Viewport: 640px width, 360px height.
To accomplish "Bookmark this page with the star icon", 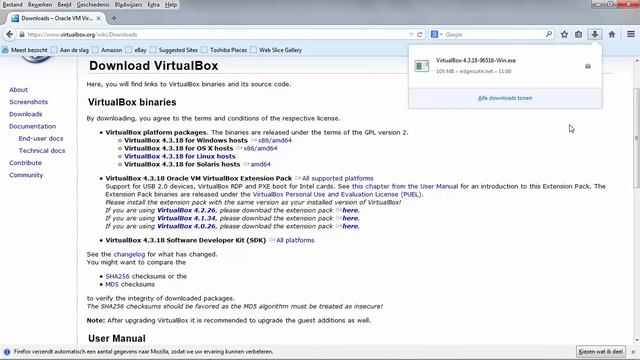I will click(x=564, y=34).
